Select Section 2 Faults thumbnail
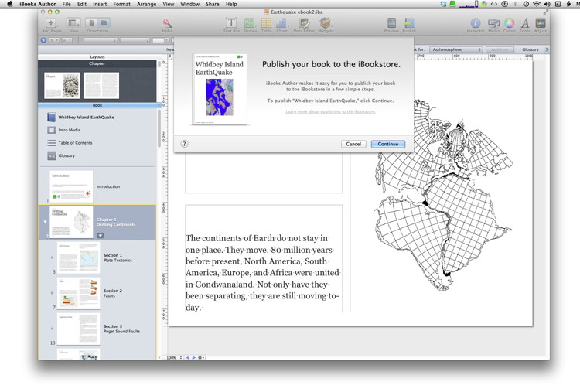The width and height of the screenshot is (580, 392). click(78, 293)
